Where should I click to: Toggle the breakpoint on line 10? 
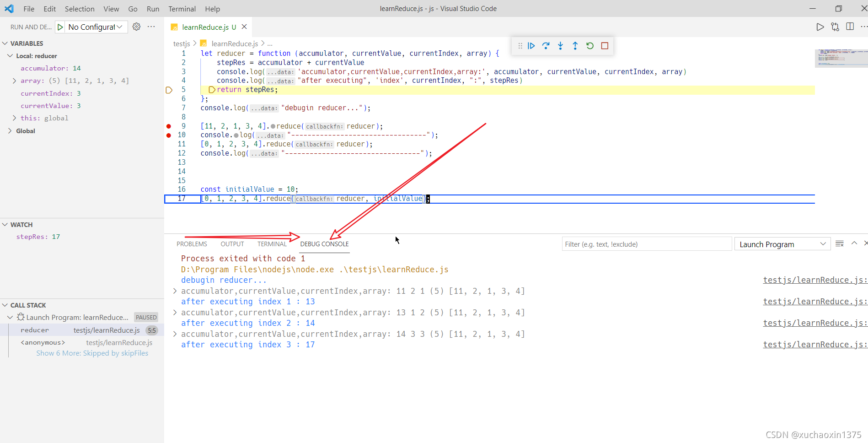pyautogui.click(x=168, y=135)
